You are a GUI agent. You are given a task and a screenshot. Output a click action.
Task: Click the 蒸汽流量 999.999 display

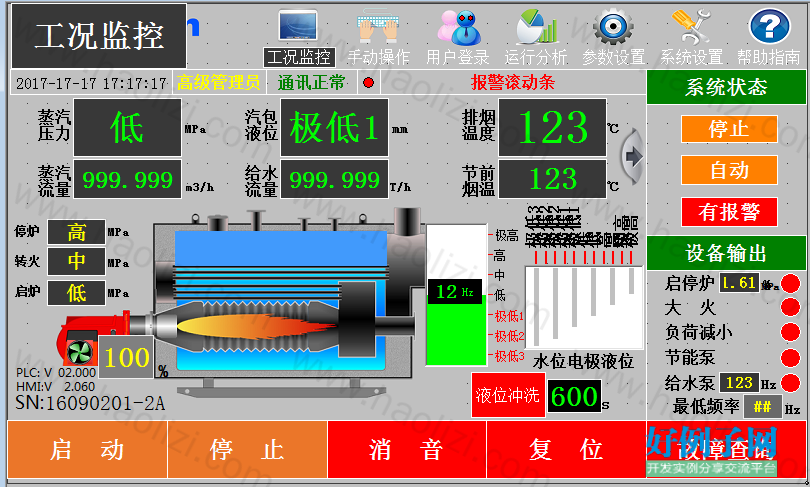[128, 179]
